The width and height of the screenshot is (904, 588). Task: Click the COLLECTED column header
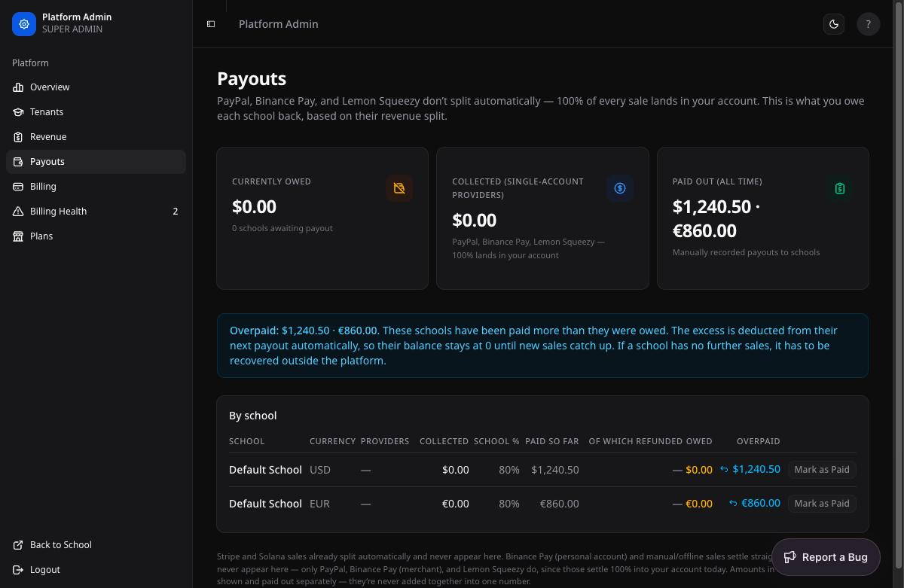click(444, 441)
